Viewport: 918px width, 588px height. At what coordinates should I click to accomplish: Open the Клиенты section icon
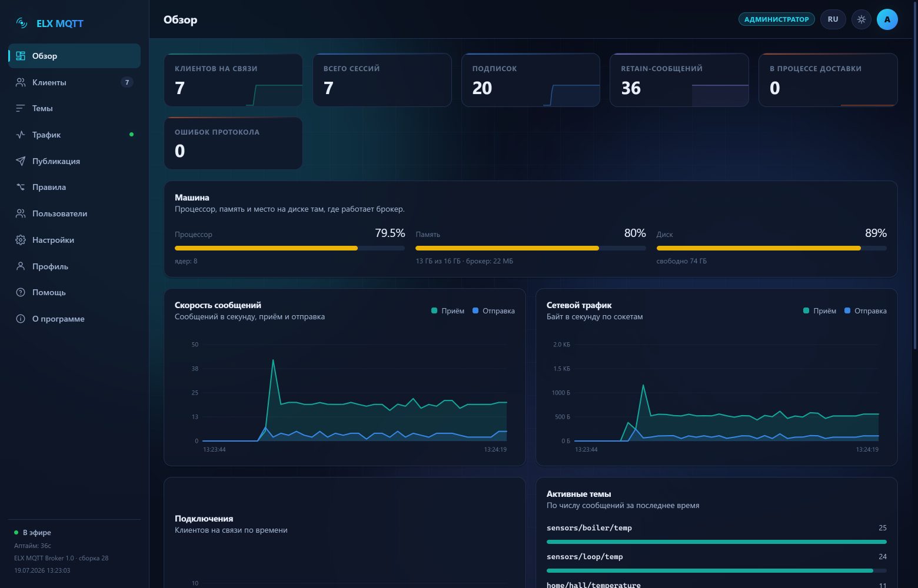coord(21,82)
